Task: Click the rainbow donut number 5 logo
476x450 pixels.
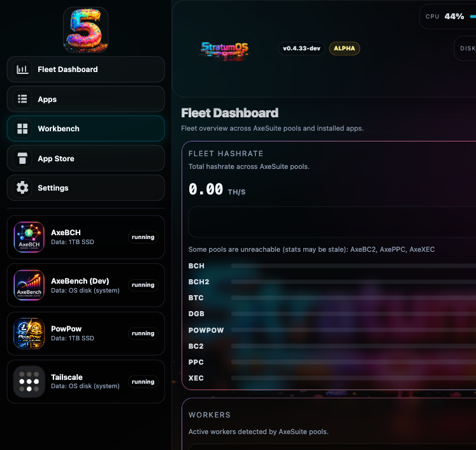Action: coord(86,30)
